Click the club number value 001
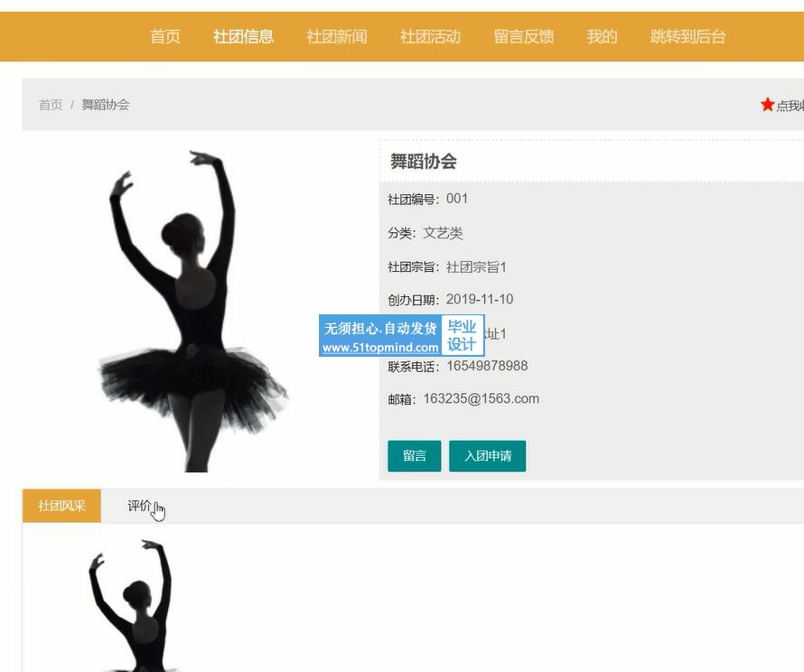This screenshot has width=804, height=672. point(457,199)
